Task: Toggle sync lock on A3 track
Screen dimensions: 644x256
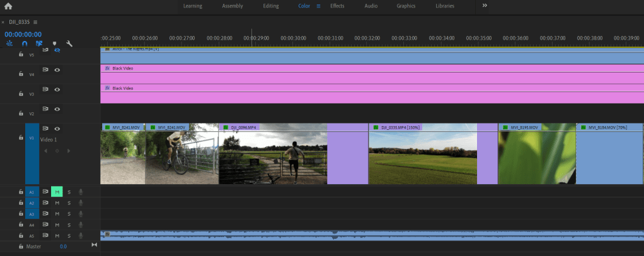Action: coord(45,214)
